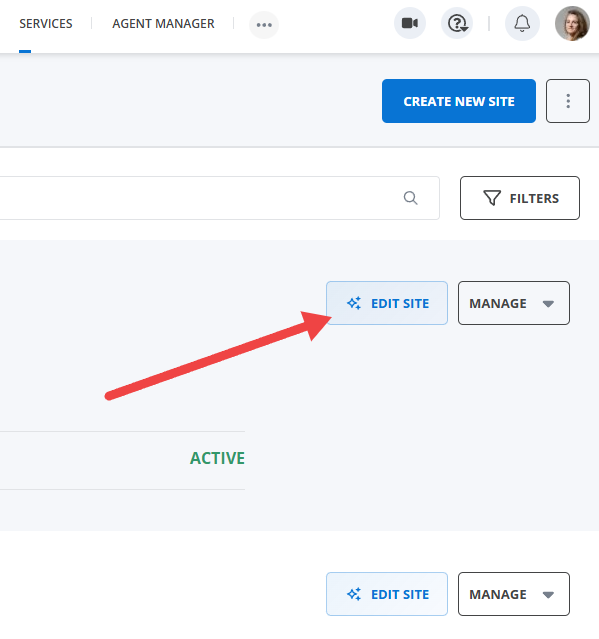Screen dimensions: 599x639
Task: Click the first Manage dropdown arrow
Action: [548, 304]
